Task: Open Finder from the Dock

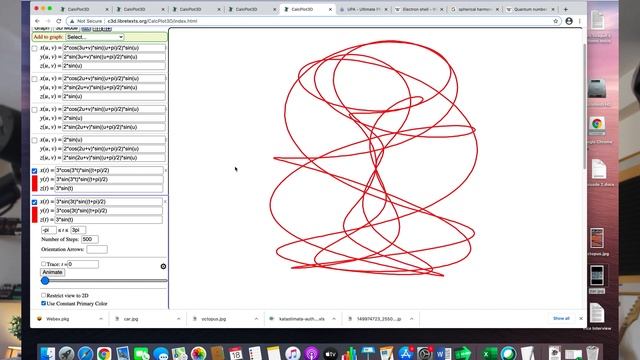Action: point(48,353)
